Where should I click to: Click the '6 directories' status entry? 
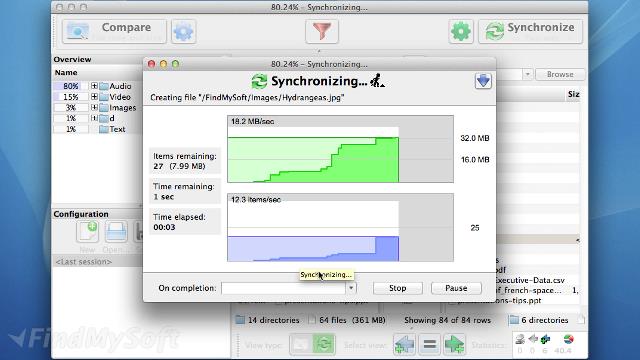point(539,320)
